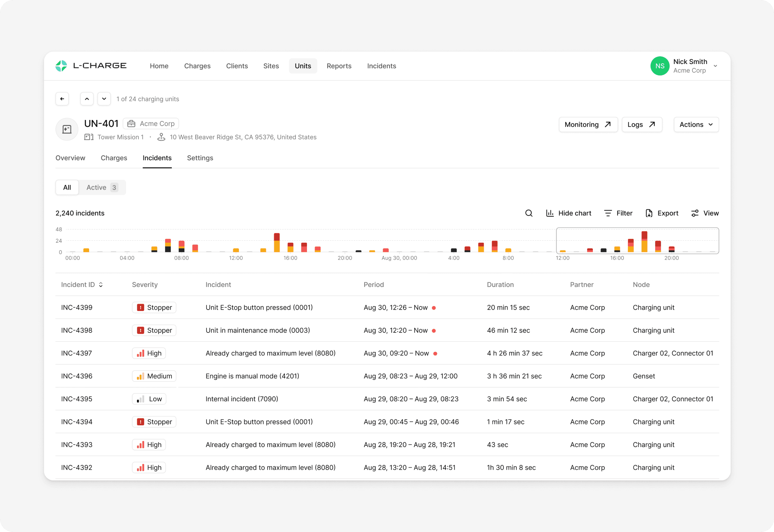Click the search magnifier icon
Viewport: 774px width, 532px height.
[x=528, y=213]
